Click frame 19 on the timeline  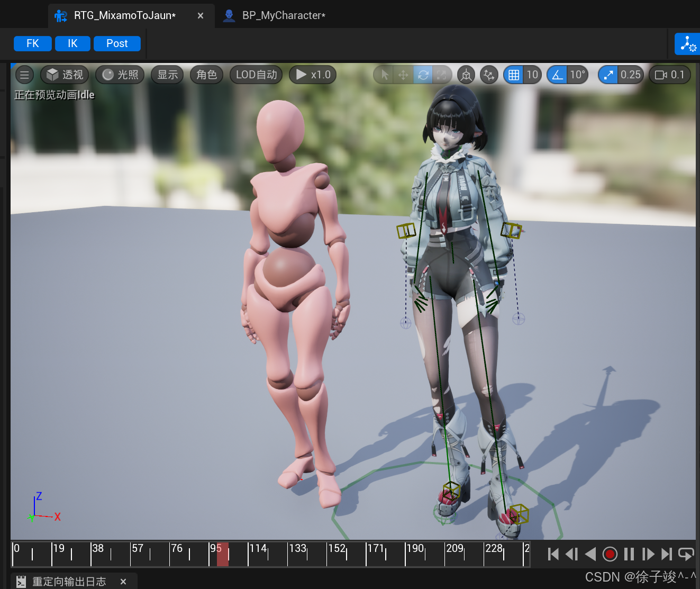(x=59, y=548)
